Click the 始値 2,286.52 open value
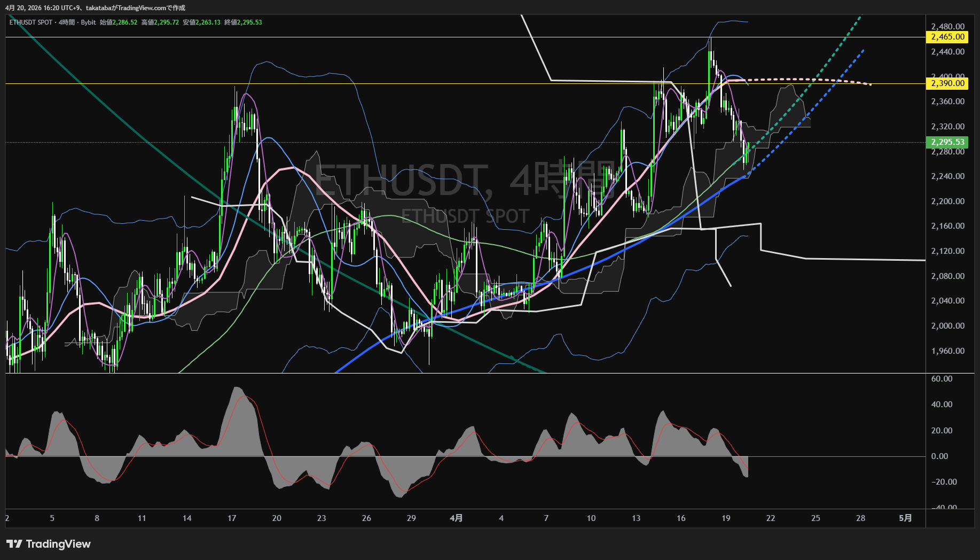 click(125, 22)
